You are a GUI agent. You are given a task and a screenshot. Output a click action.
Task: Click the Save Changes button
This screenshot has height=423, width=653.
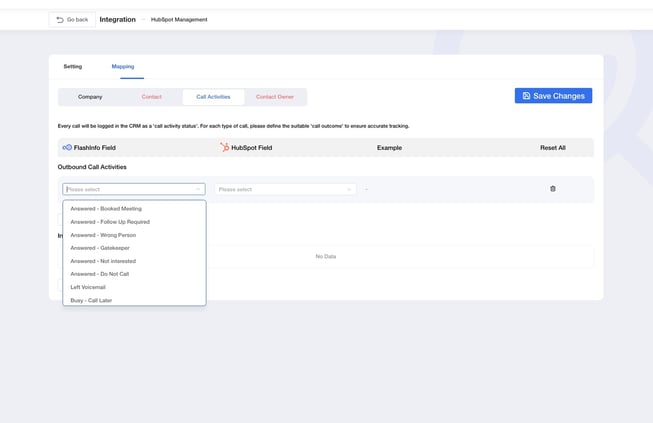click(553, 96)
